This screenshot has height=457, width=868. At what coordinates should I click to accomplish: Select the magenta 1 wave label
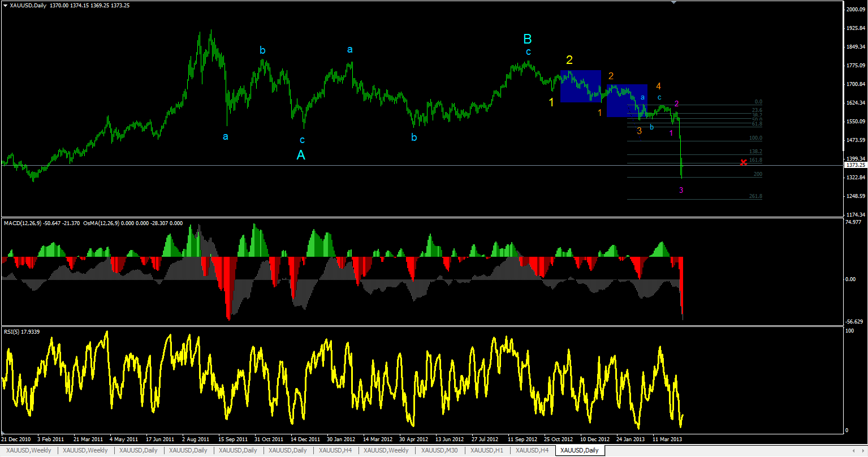click(x=671, y=133)
